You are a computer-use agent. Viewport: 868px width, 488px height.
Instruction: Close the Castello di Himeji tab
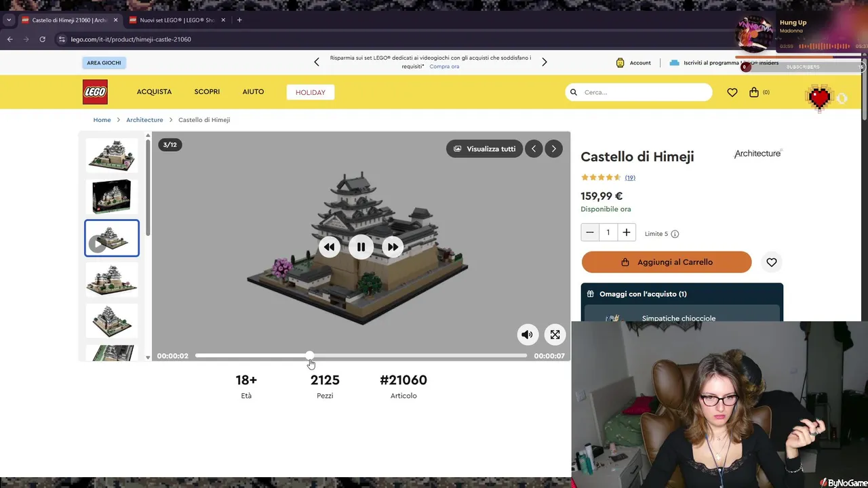point(115,20)
